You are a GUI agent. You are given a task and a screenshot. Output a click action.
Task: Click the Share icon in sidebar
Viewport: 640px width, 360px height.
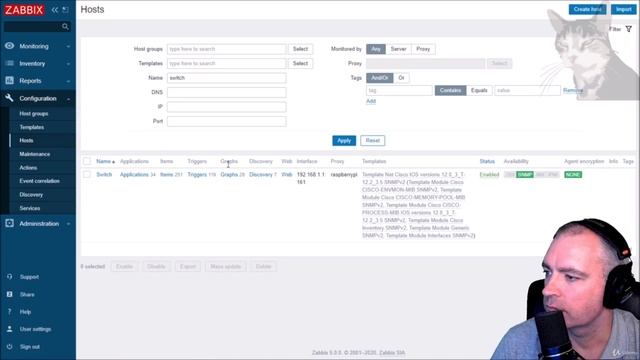(x=9, y=294)
